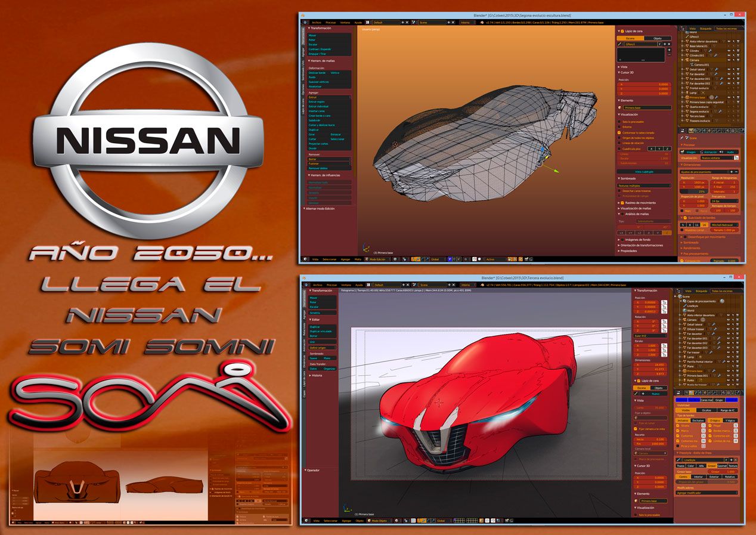Screen dimensions: 756x535
Task: Click the Simetría button in bottom window
Action: point(322,312)
